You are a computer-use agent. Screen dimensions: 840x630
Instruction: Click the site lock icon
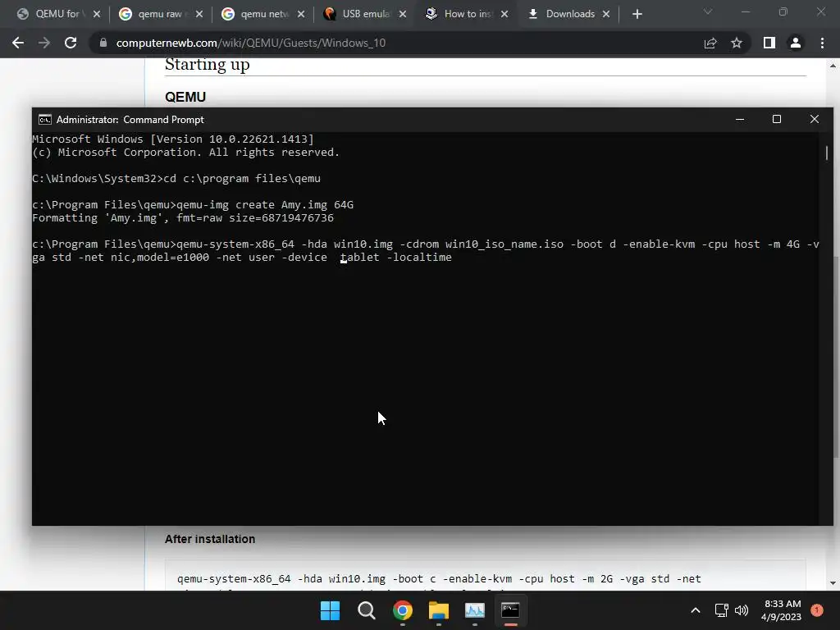coord(103,43)
